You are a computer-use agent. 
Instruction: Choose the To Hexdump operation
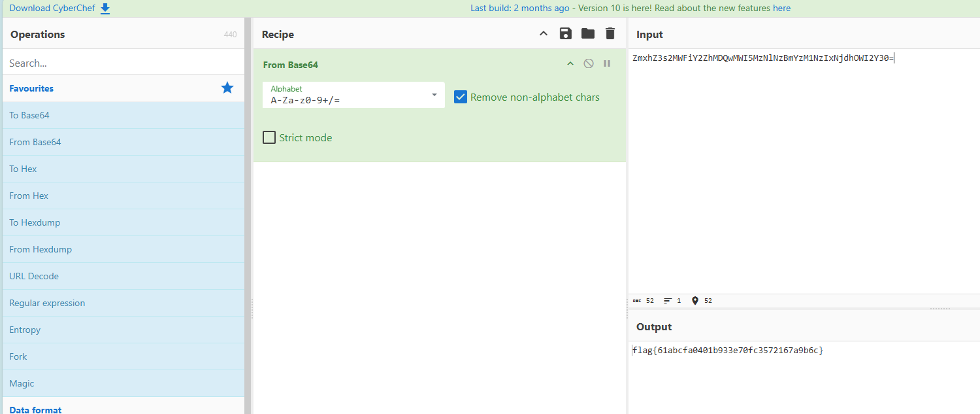pyautogui.click(x=35, y=222)
